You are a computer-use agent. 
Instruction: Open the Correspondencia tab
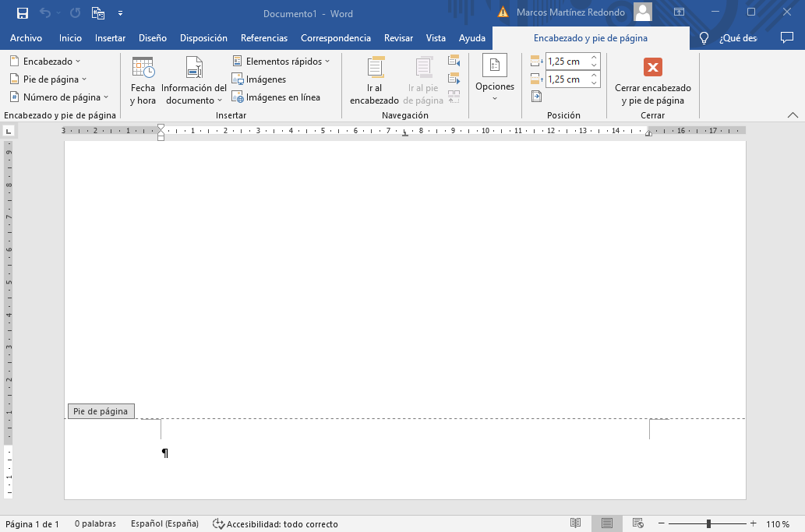tap(336, 38)
